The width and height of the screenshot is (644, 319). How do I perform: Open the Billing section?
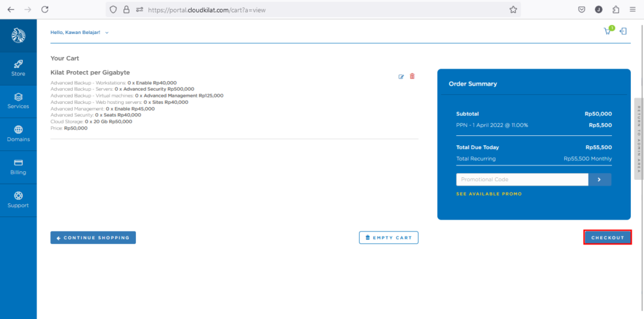point(18,167)
